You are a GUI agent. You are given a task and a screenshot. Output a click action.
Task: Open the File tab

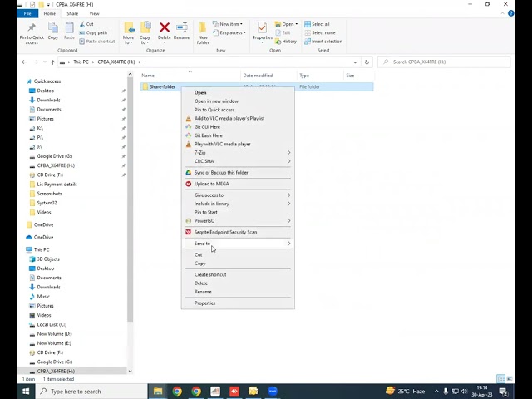point(27,13)
